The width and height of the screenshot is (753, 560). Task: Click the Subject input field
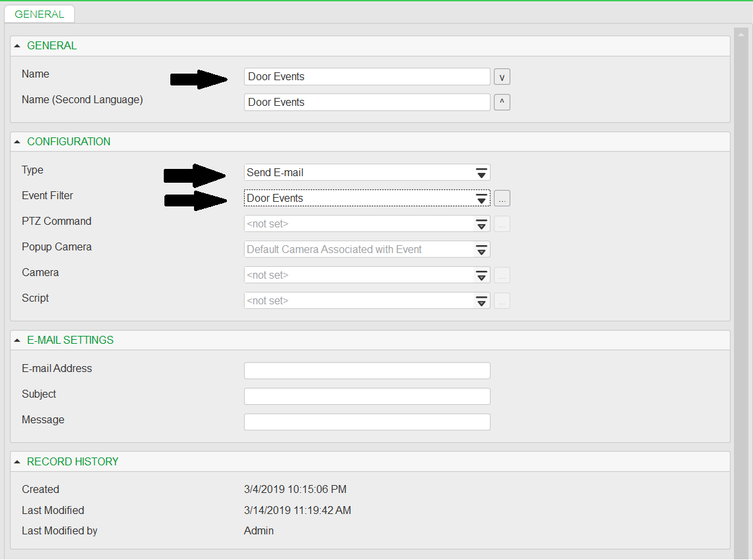pos(367,396)
